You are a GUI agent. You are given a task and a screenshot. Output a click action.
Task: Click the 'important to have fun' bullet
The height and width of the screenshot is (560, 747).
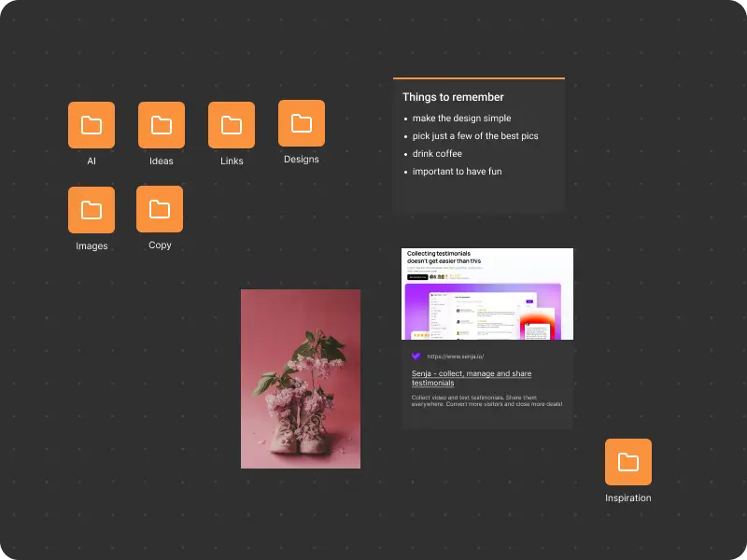(x=456, y=171)
